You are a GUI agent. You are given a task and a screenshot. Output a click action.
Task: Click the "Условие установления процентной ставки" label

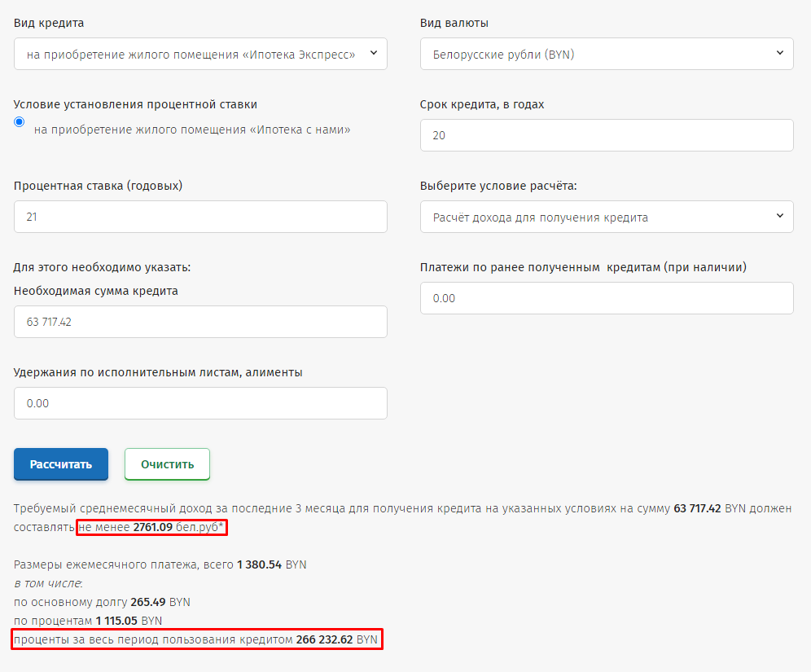pos(135,104)
